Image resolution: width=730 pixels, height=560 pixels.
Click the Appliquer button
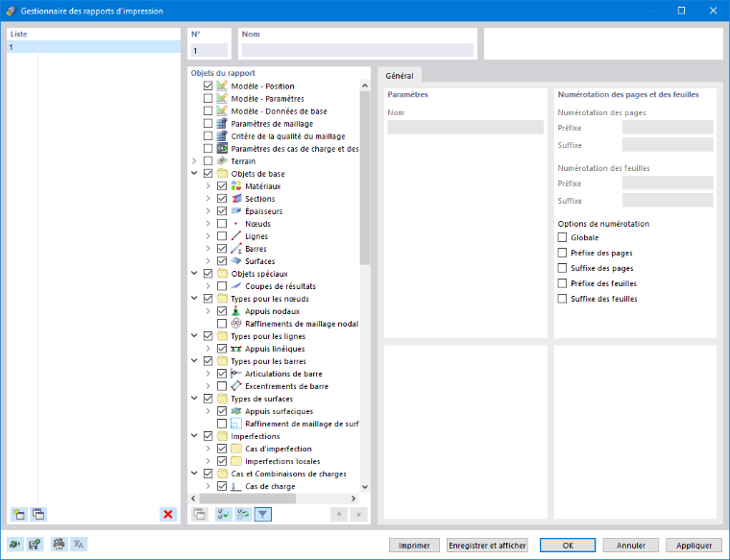694,545
